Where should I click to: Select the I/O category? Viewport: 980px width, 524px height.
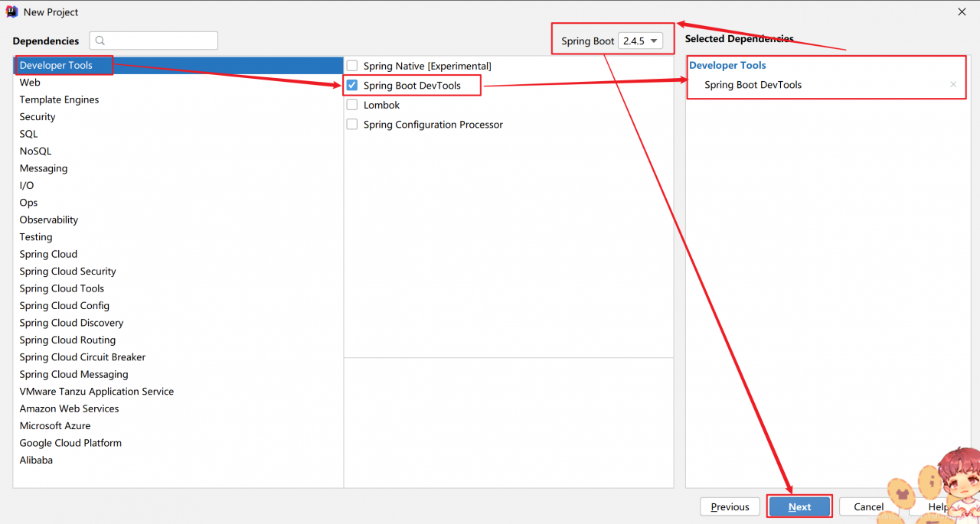point(178,185)
